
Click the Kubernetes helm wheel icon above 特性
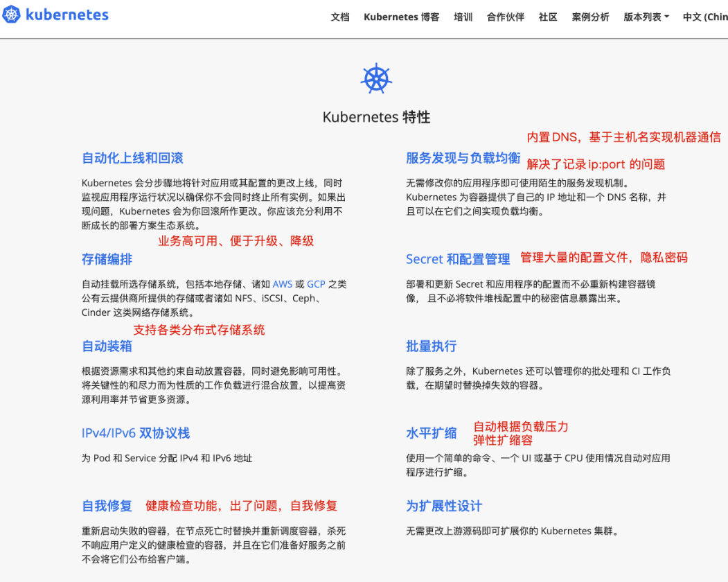[376, 78]
